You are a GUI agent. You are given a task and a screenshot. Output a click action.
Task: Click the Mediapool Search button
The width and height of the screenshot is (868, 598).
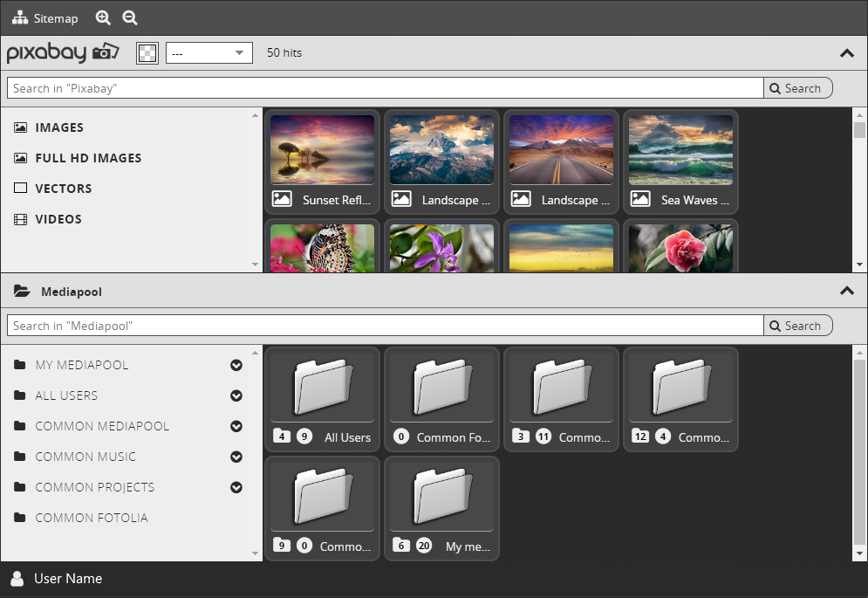click(x=797, y=326)
